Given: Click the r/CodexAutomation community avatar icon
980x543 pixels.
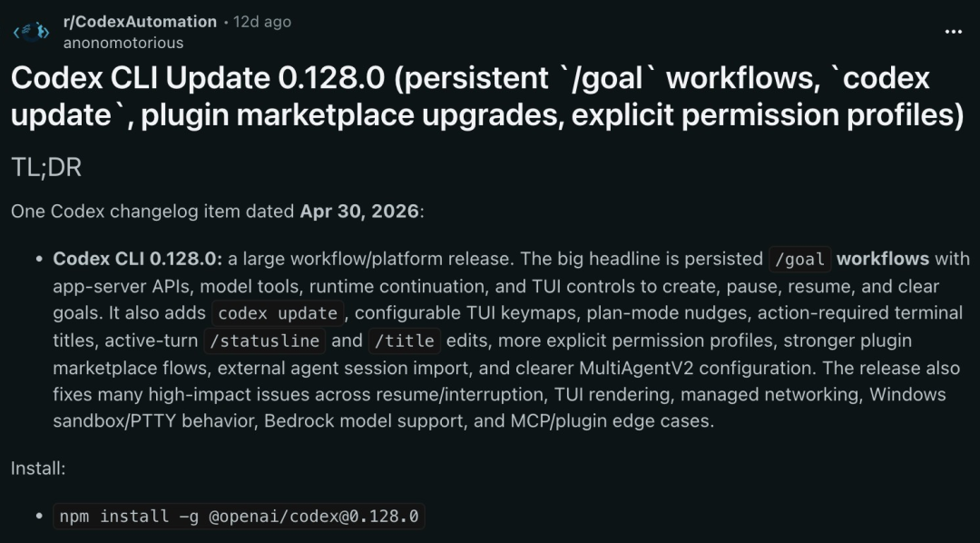Looking at the screenshot, I should [x=31, y=31].
